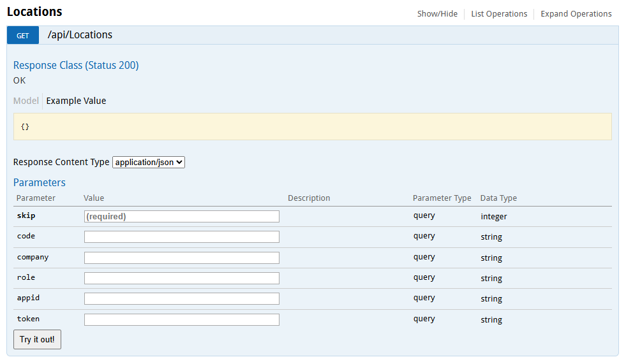The image size is (626, 364).
Task: Click the blue GET method badge
Action: pyautogui.click(x=23, y=35)
